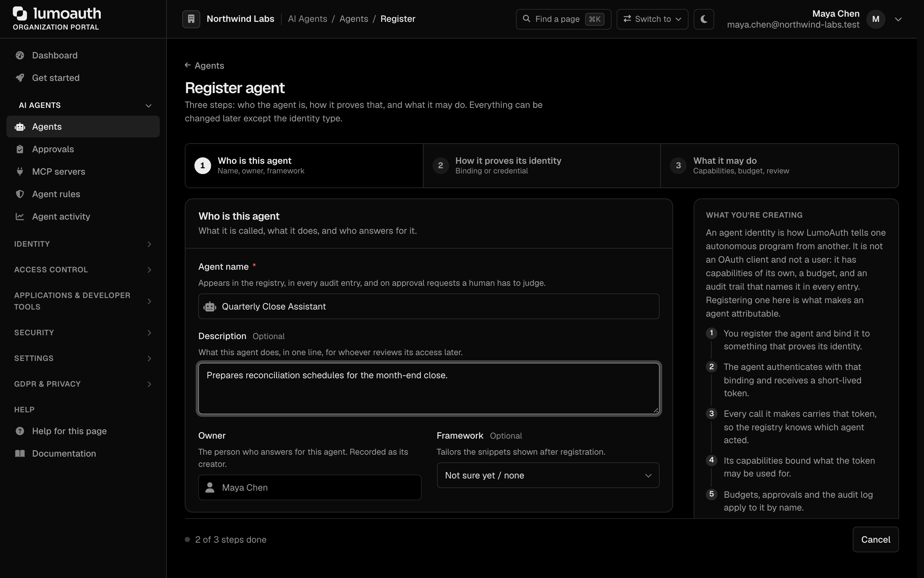Open the user account menu chevron
Image resolution: width=924 pixels, height=578 pixels.
point(898,19)
